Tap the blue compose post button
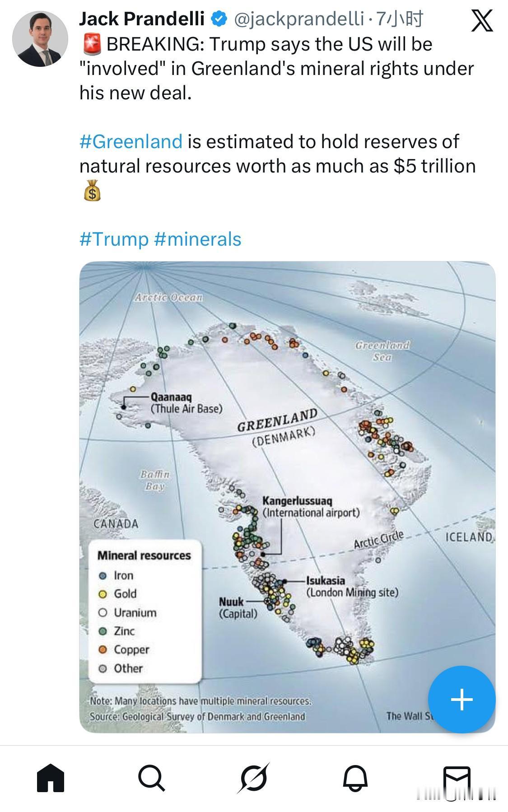The width and height of the screenshot is (508, 812). pos(461,700)
